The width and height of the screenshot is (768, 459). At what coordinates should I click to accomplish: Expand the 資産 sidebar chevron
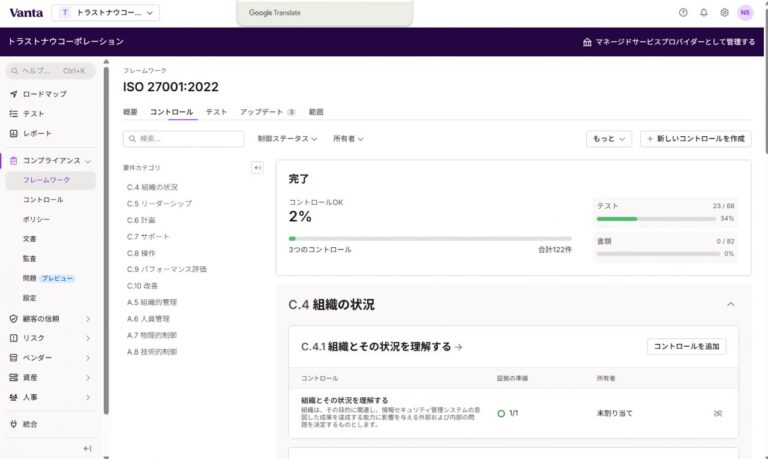click(88, 378)
